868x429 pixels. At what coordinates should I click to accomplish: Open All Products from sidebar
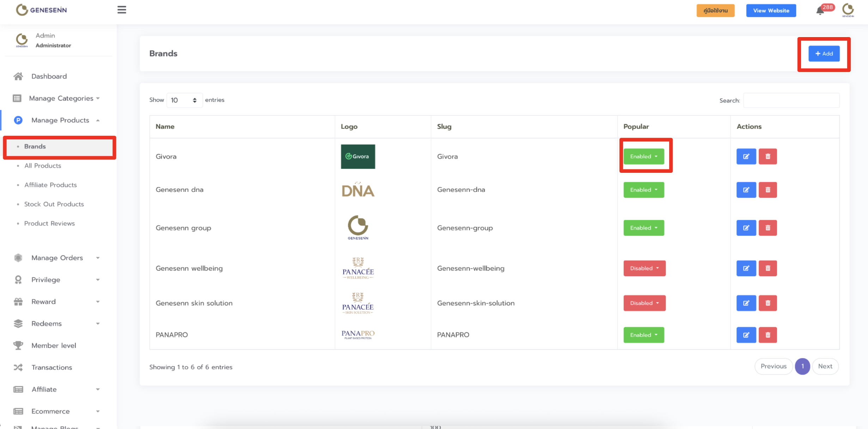pyautogui.click(x=43, y=165)
